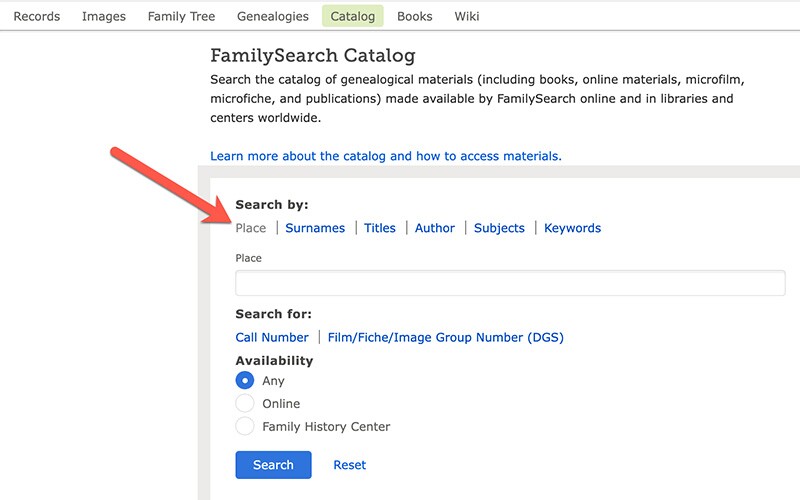Click the FamilySearch Catalog heading

click(x=313, y=55)
